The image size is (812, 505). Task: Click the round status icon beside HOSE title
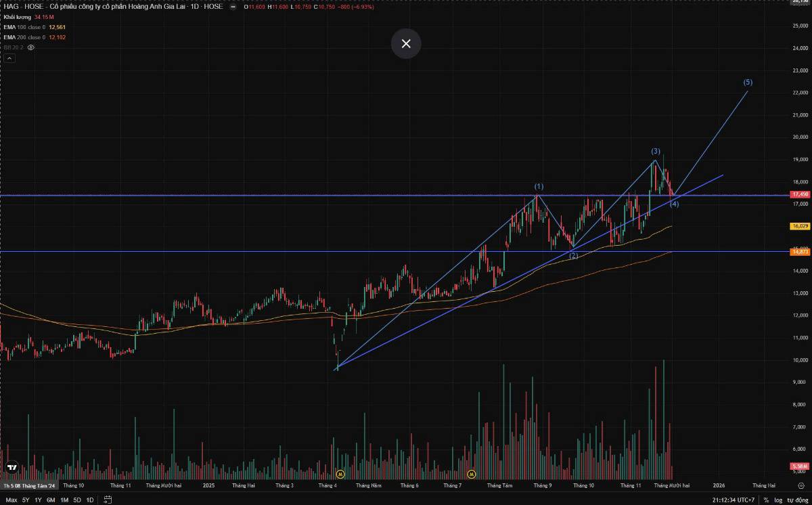coord(233,7)
